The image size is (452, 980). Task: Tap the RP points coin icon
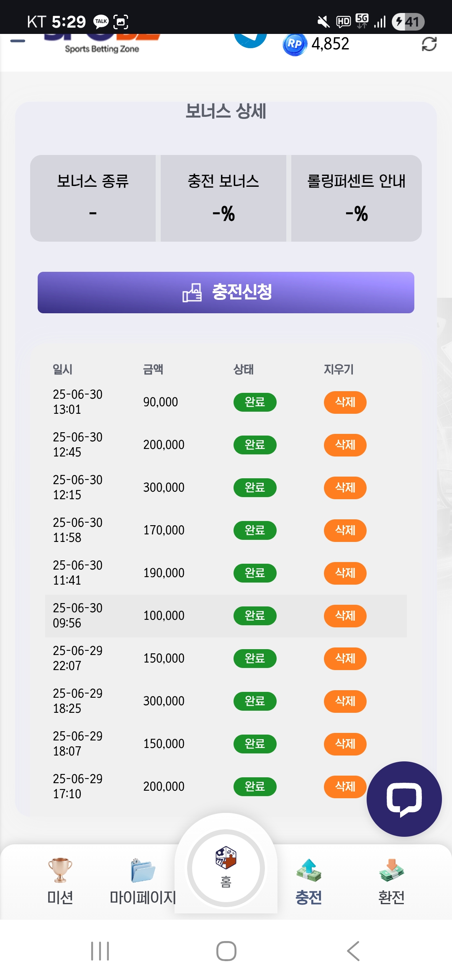click(295, 44)
